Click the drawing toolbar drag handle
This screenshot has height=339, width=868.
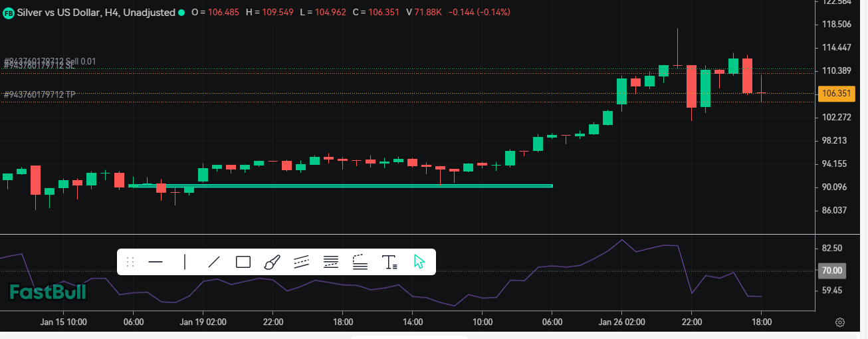pos(130,262)
